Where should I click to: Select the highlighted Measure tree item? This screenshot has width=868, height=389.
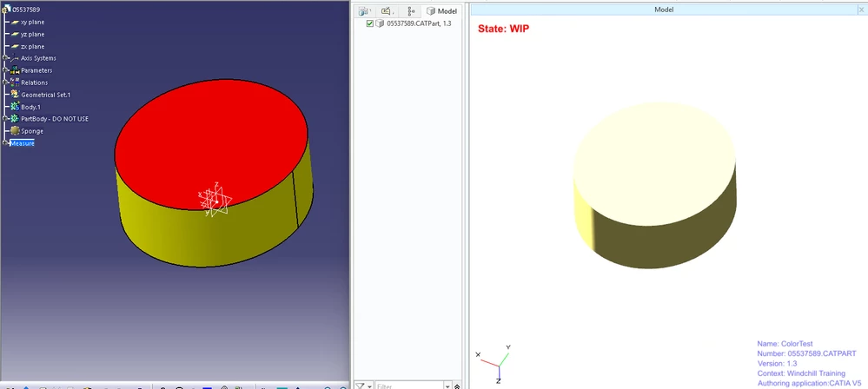click(x=22, y=143)
